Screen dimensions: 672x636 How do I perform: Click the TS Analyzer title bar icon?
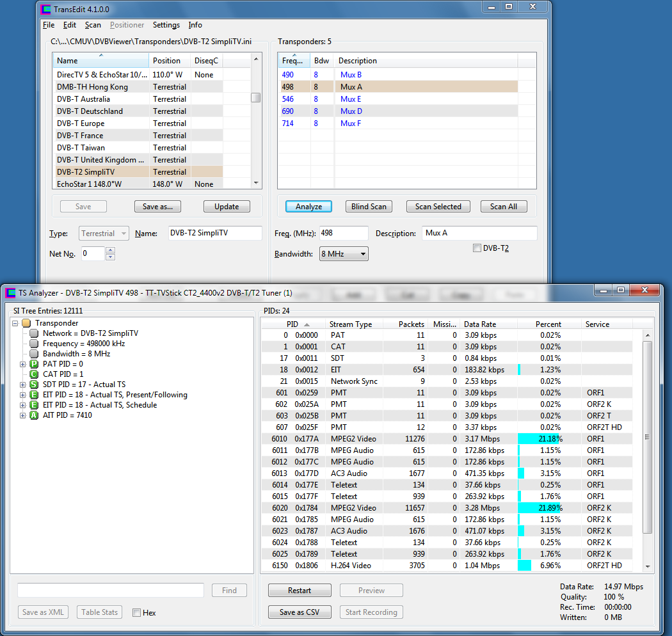tap(10, 293)
